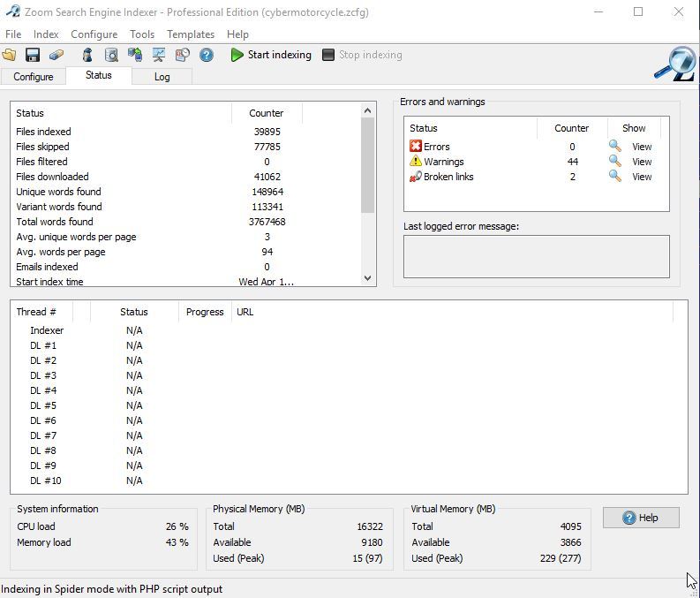Viewport: 700px width, 598px height.
Task: Click the Stop indexing square icon
Action: point(328,55)
